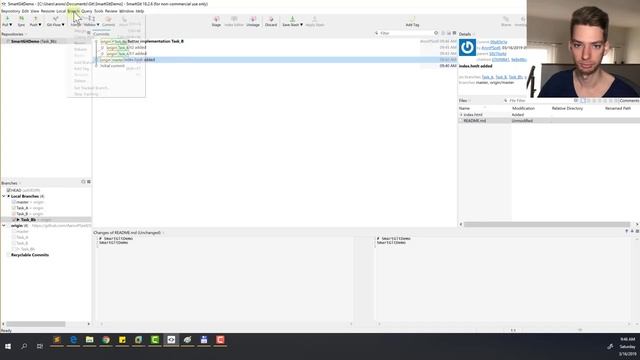Click the Branches panel options icon
This screenshot has height=360, width=640.
[89, 182]
